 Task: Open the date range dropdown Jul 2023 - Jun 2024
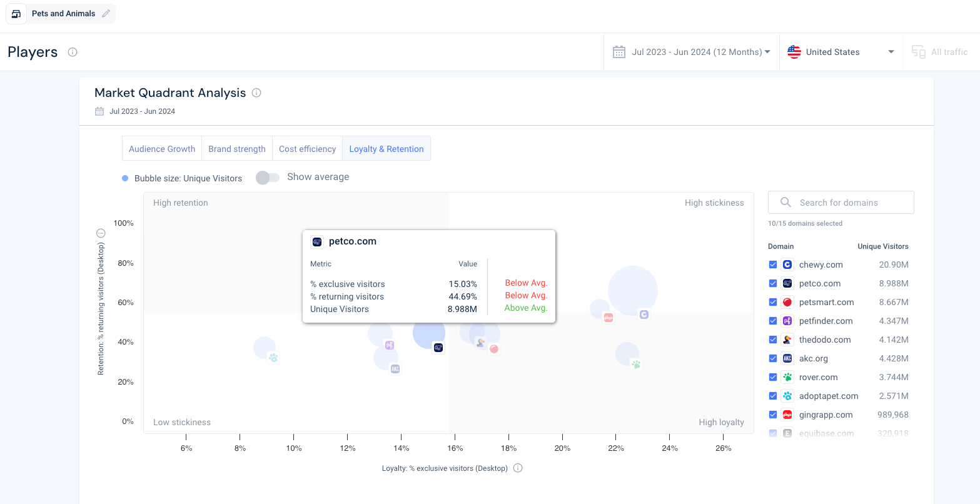[692, 52]
